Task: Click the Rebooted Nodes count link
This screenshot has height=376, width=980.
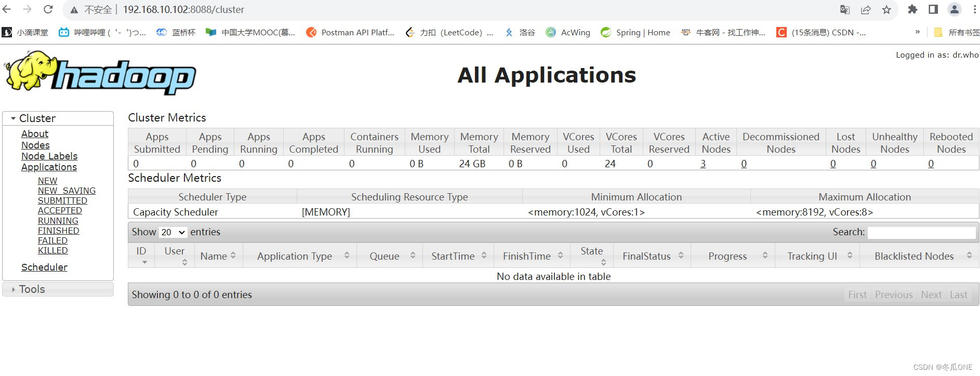Action: [931, 164]
